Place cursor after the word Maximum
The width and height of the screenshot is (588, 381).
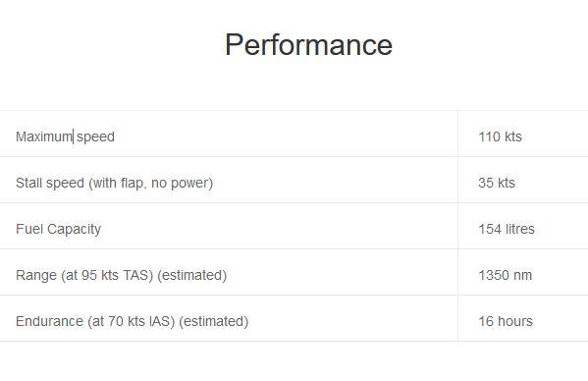(73, 136)
